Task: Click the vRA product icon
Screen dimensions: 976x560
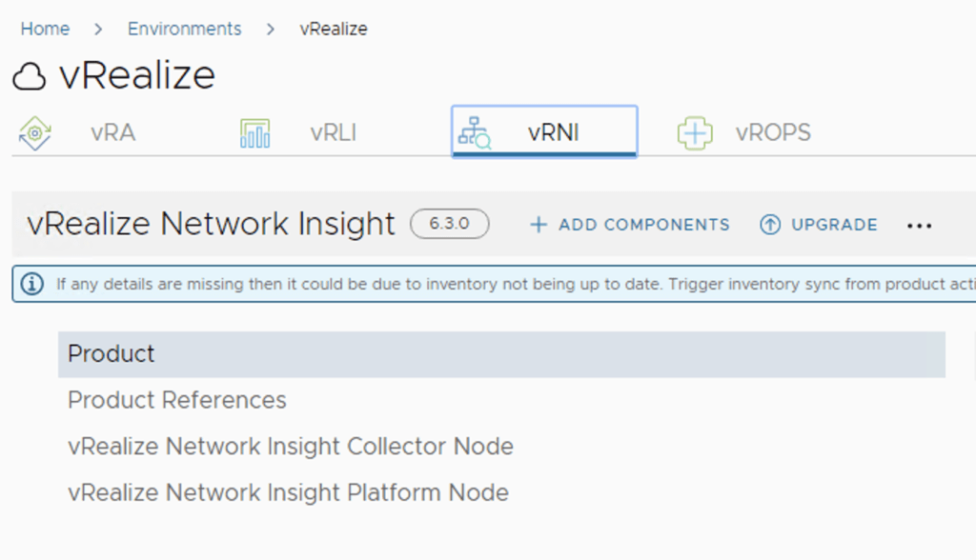Action: tap(35, 133)
